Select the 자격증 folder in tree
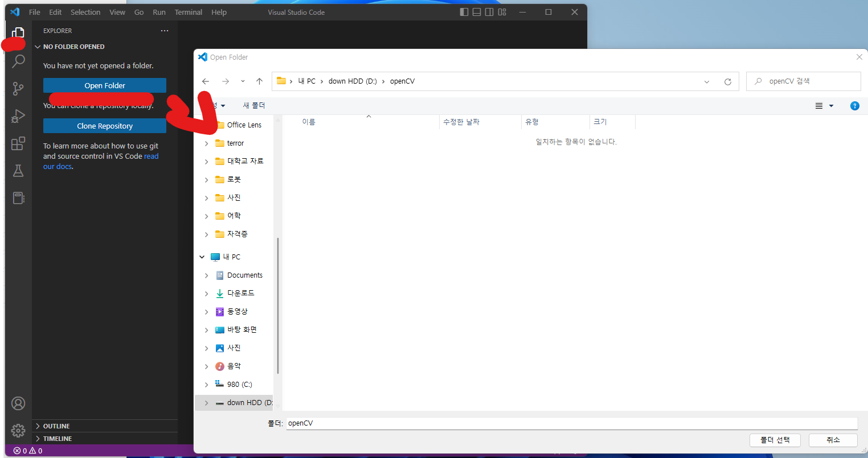 [237, 234]
